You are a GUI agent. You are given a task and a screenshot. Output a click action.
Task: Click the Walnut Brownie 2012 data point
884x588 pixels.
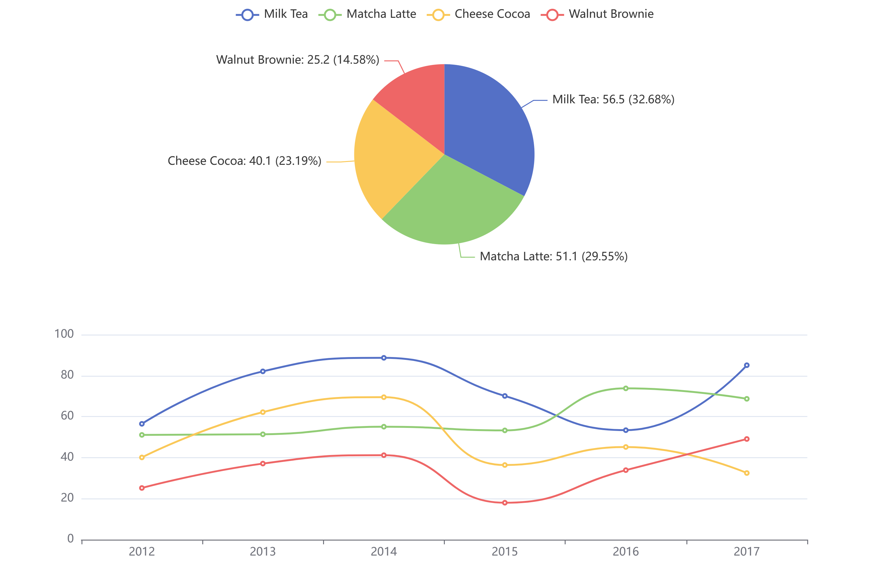tap(142, 488)
